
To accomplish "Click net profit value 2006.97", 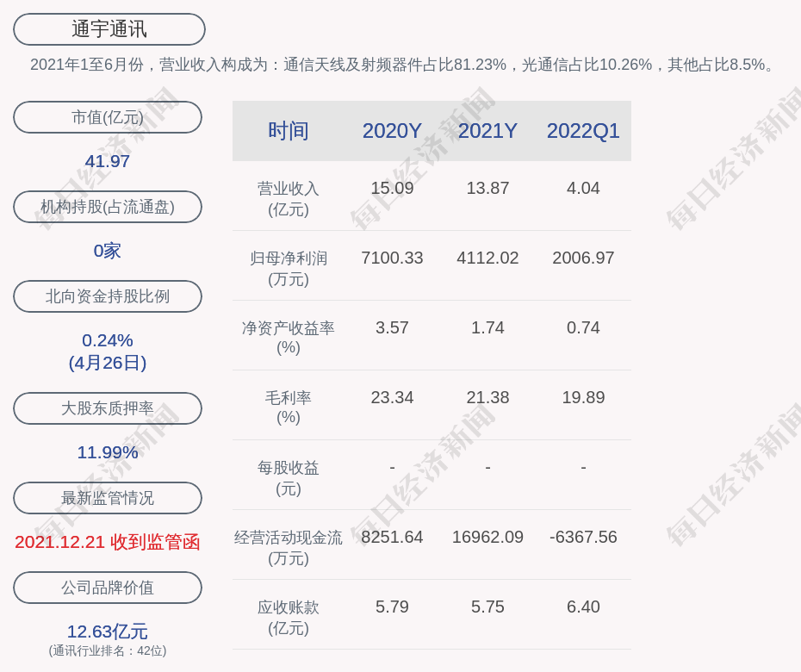I will 583,258.
